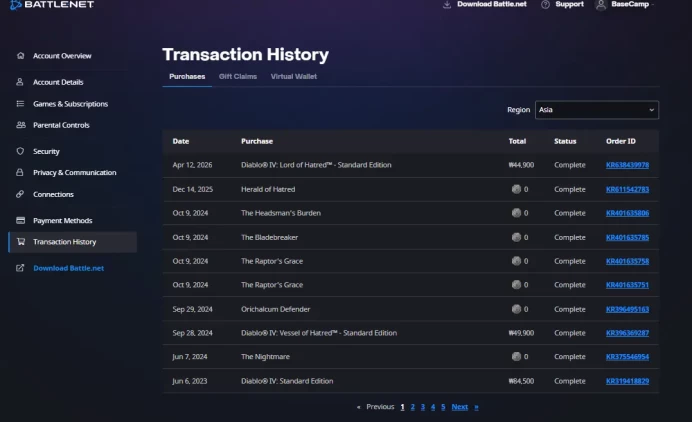692x422 pixels.
Task: Click the people icon for Parental Controls
Action: [21, 125]
